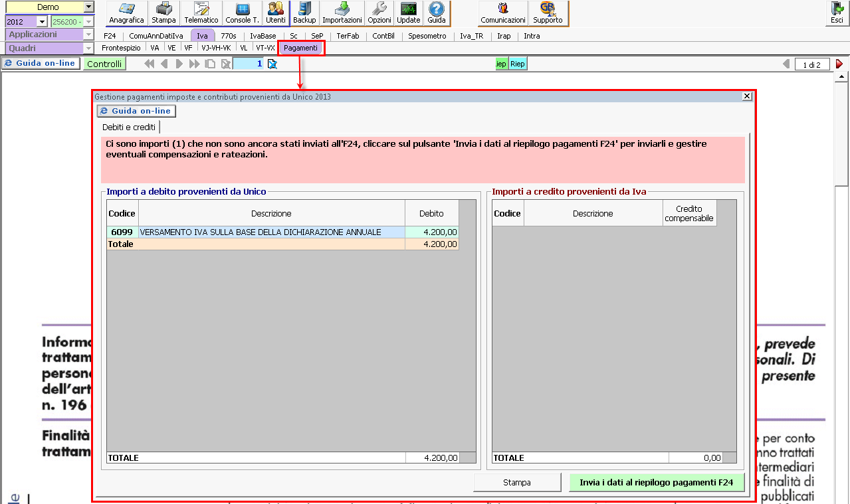Open Opzioni wrench settings
The height and width of the screenshot is (504, 850).
[x=379, y=13]
